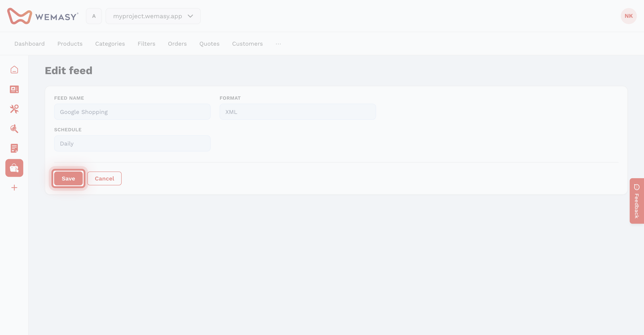Open the NK user avatar

(628, 16)
